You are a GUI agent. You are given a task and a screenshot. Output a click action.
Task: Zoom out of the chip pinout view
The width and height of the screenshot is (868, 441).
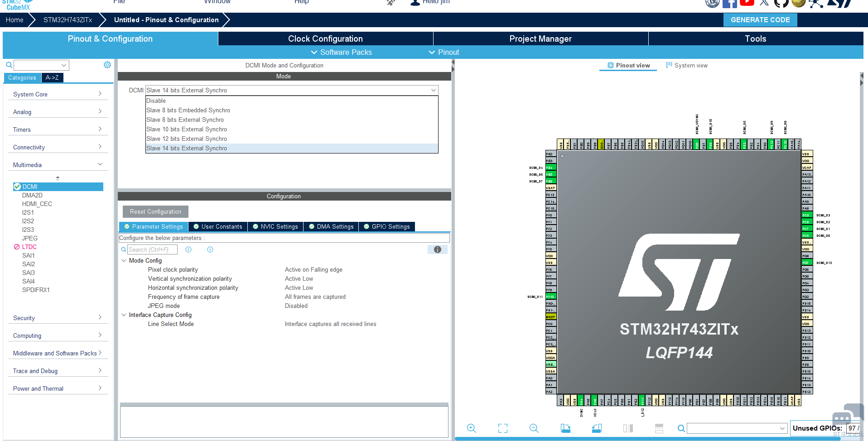[x=534, y=428]
